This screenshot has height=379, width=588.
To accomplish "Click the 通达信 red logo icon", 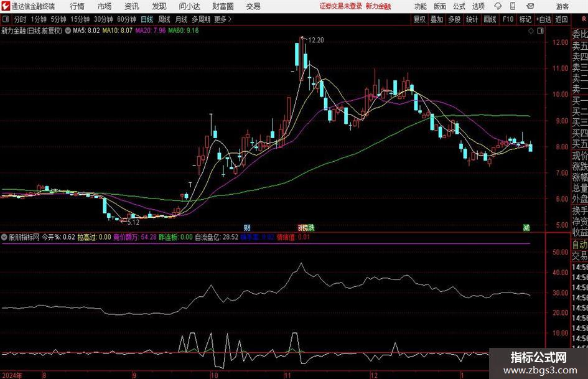I will click(x=6, y=6).
